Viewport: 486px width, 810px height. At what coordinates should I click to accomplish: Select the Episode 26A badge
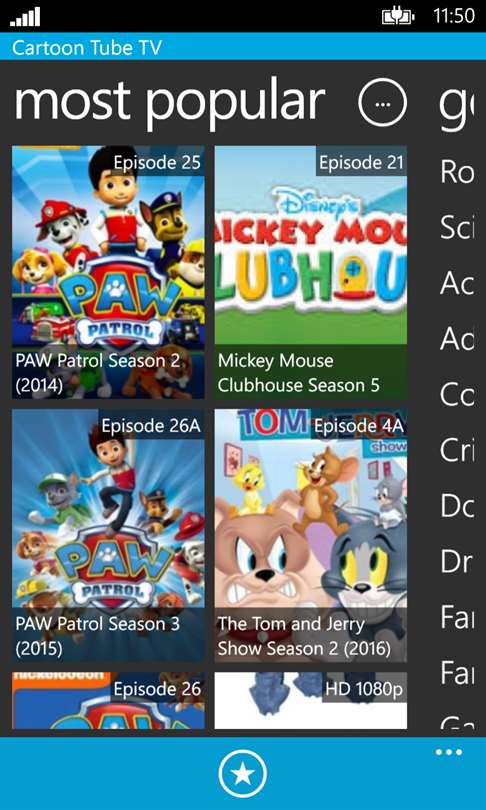(x=151, y=426)
